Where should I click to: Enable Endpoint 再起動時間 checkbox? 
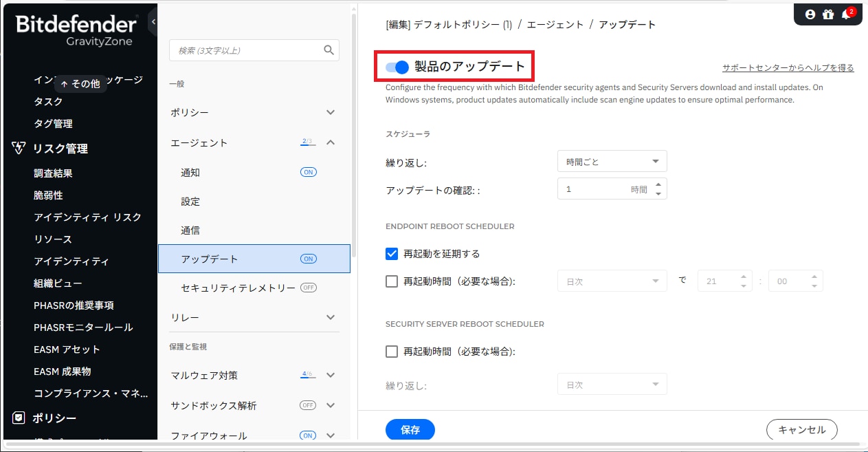click(392, 281)
